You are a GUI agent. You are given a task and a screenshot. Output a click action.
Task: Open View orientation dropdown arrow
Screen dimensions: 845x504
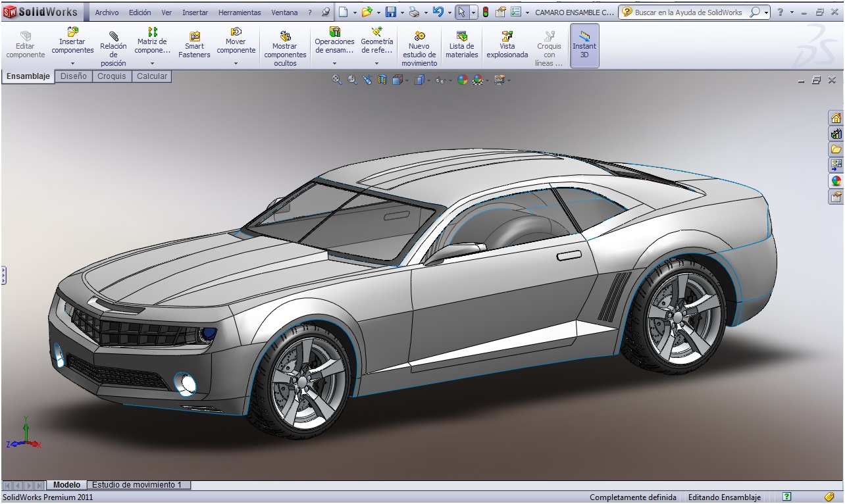407,80
